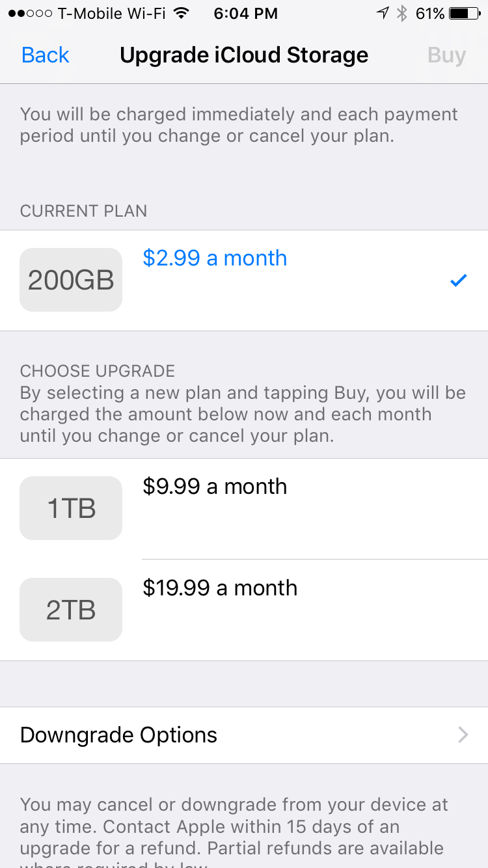This screenshot has height=868, width=488.
Task: Go Back to the previous screen
Action: (44, 55)
